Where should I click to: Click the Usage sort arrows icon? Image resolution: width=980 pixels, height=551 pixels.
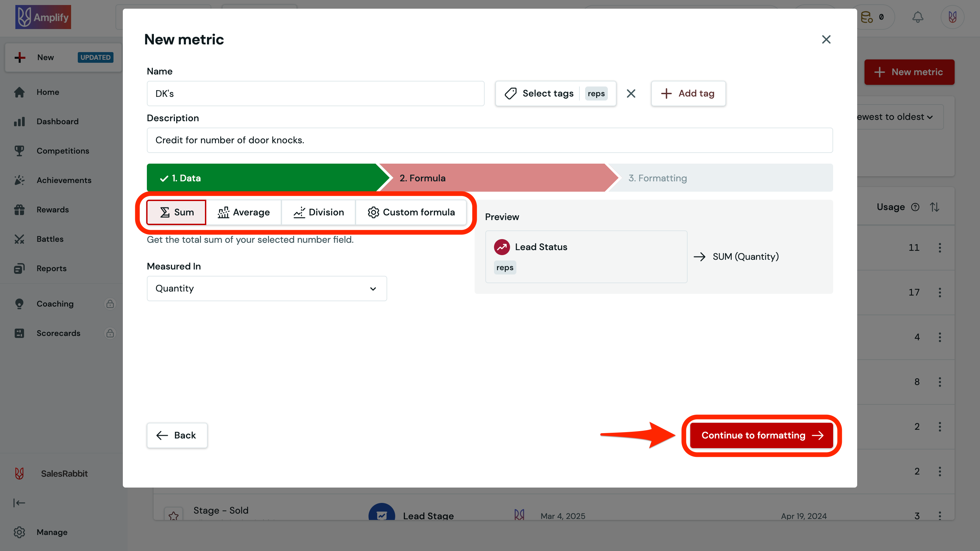[x=935, y=207]
